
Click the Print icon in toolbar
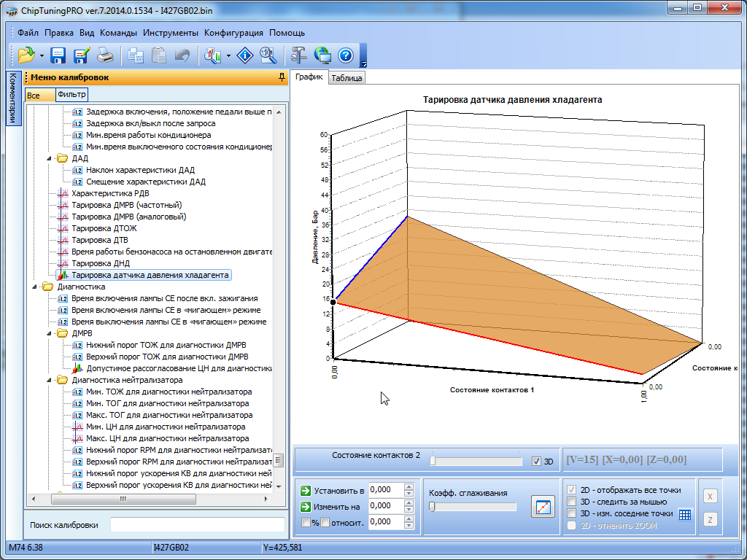pyautogui.click(x=105, y=55)
